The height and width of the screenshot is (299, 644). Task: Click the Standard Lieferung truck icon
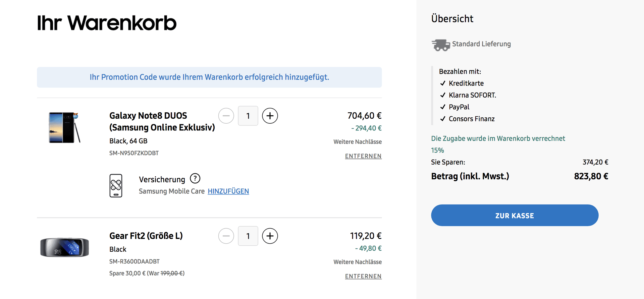[440, 45]
